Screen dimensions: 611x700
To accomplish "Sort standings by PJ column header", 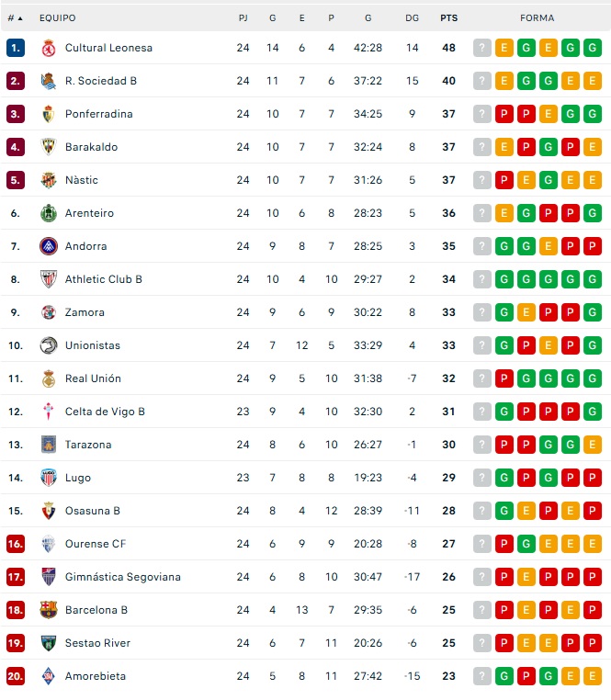I will click(243, 17).
